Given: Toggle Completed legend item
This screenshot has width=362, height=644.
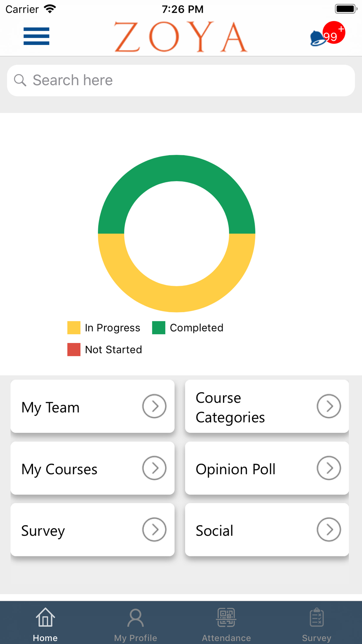Looking at the screenshot, I should point(188,327).
